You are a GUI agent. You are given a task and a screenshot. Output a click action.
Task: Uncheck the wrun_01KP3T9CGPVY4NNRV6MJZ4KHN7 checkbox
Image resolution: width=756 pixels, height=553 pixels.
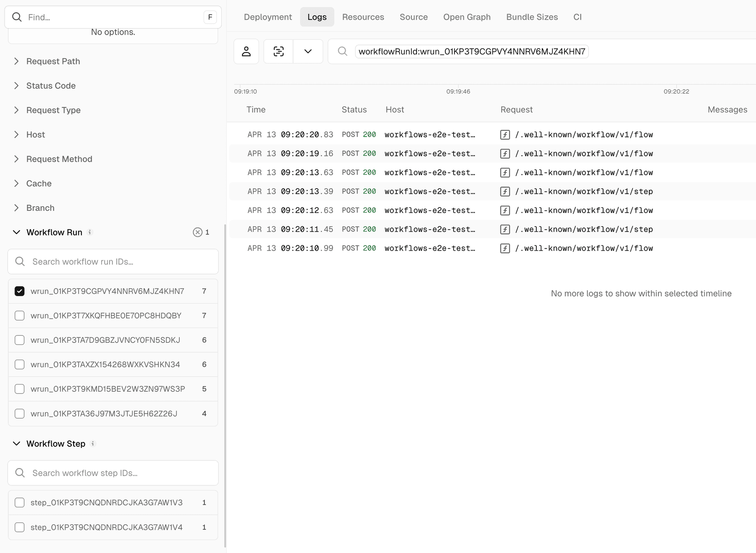(x=19, y=291)
